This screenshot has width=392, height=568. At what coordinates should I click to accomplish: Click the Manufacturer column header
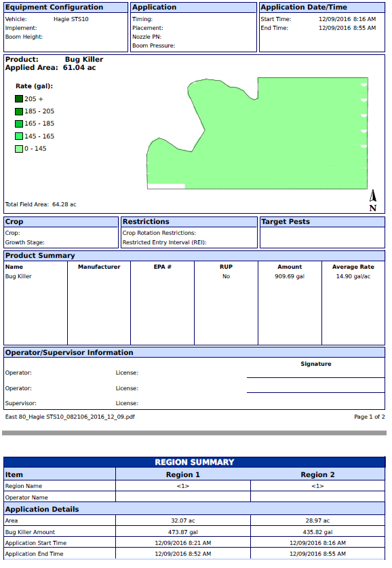pos(99,267)
